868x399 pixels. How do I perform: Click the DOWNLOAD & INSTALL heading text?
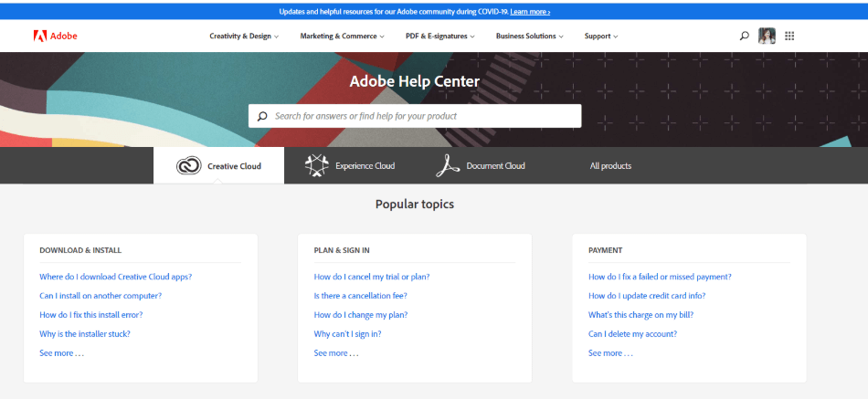pos(80,250)
